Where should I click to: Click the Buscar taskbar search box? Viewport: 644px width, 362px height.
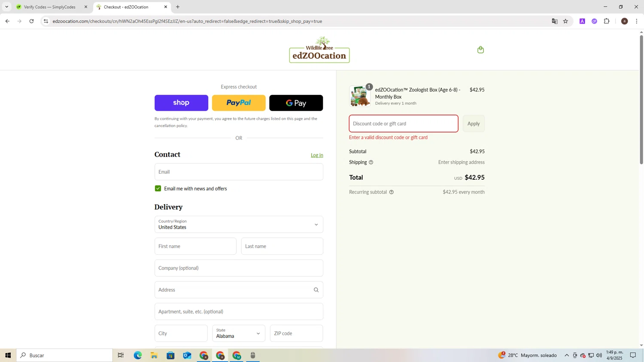coord(64,355)
